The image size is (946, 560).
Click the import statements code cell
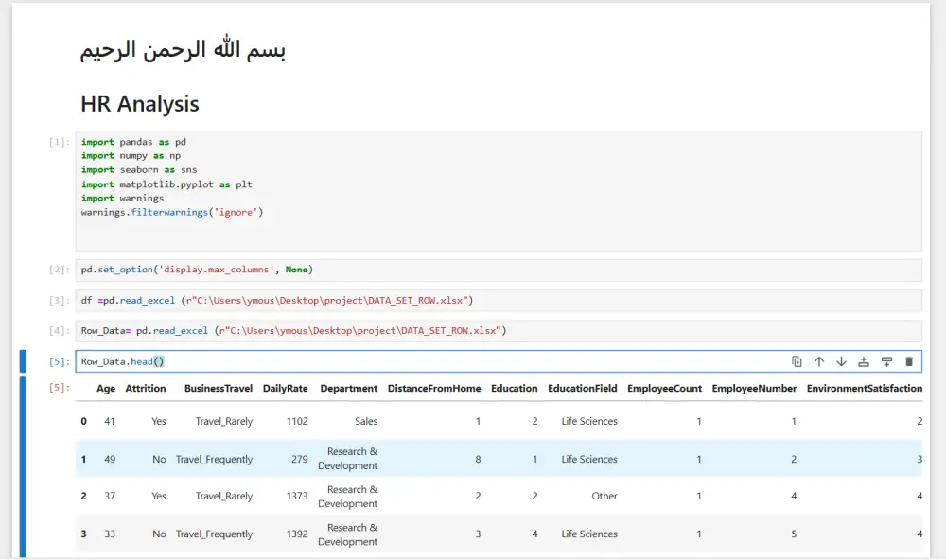(x=499, y=191)
